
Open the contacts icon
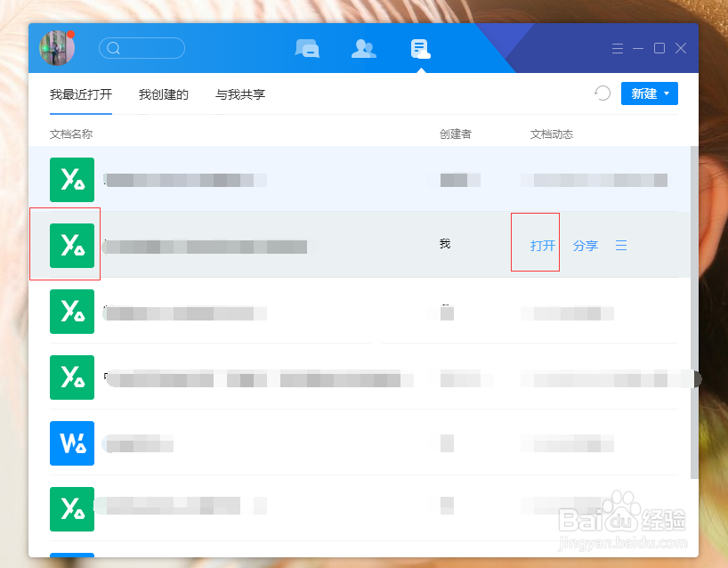pos(363,48)
